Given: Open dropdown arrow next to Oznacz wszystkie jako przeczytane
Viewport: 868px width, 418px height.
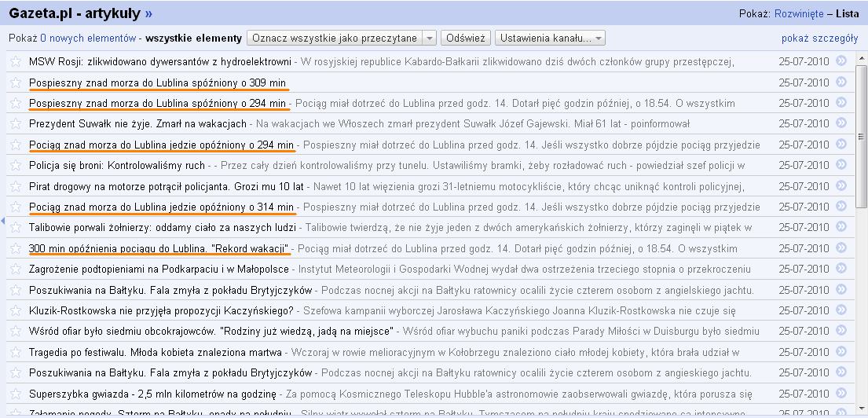Looking at the screenshot, I should (x=429, y=38).
